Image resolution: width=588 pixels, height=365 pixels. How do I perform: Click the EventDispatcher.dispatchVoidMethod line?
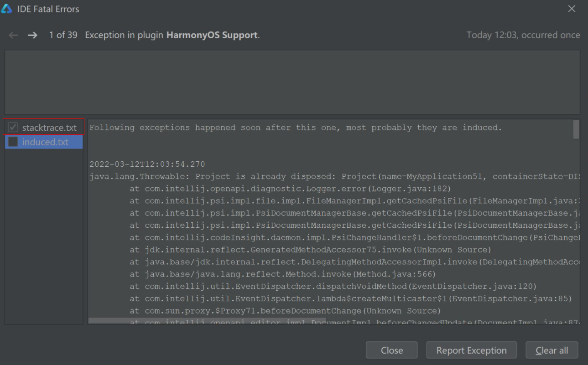tap(333, 287)
